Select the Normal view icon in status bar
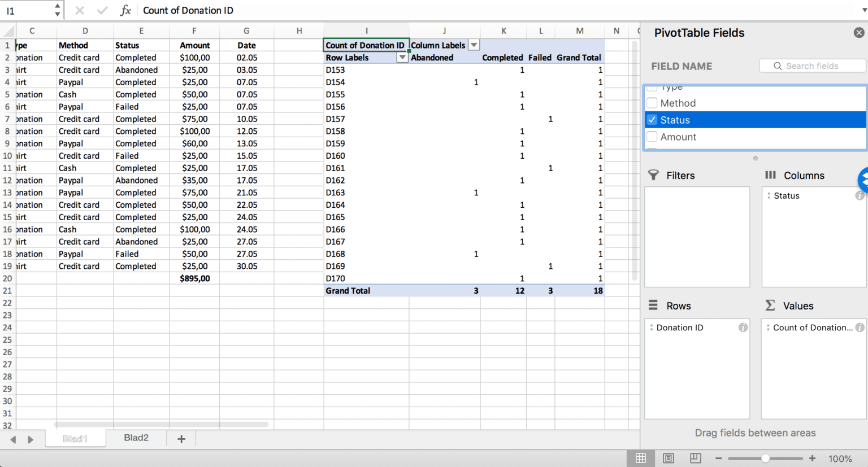The image size is (868, 467). (641, 458)
